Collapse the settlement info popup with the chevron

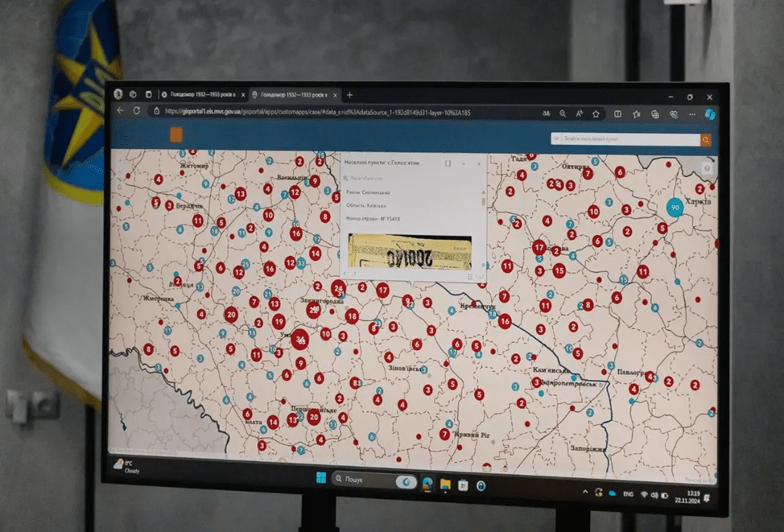click(x=464, y=163)
